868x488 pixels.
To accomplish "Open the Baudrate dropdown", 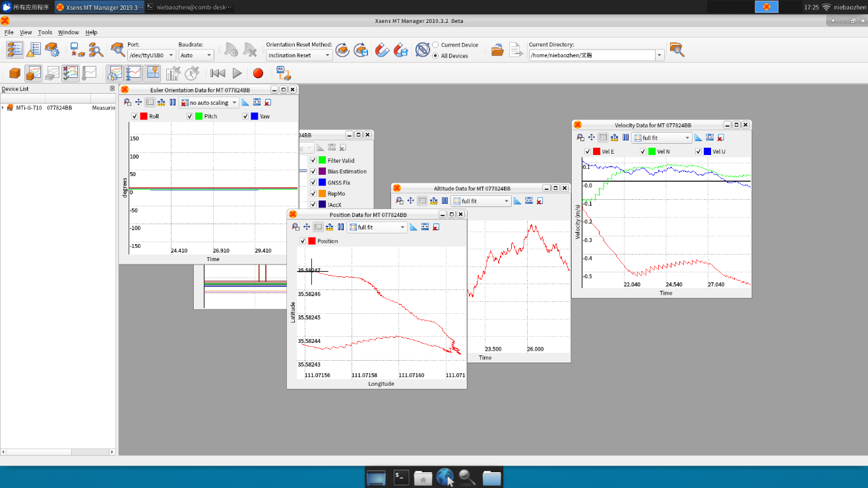I will click(x=196, y=55).
